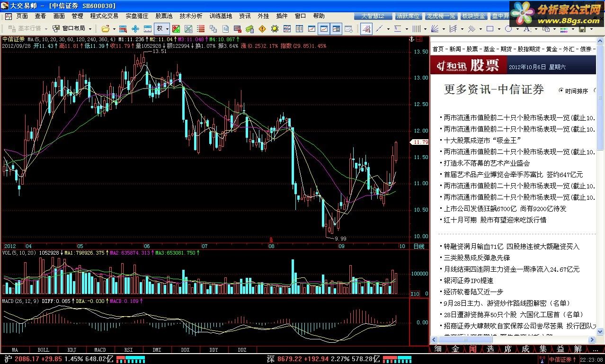605x364 pixels.
Task: Open the 股票池 menu
Action: pyautogui.click(x=164, y=16)
